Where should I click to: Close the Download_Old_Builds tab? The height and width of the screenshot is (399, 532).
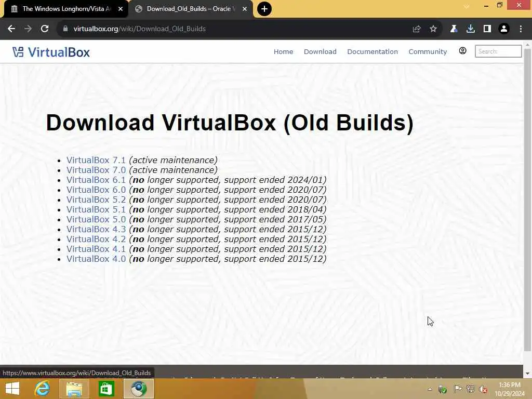tap(245, 9)
